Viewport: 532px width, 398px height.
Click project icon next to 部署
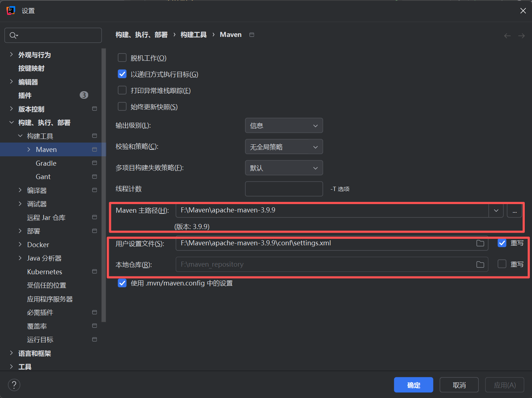click(x=95, y=231)
